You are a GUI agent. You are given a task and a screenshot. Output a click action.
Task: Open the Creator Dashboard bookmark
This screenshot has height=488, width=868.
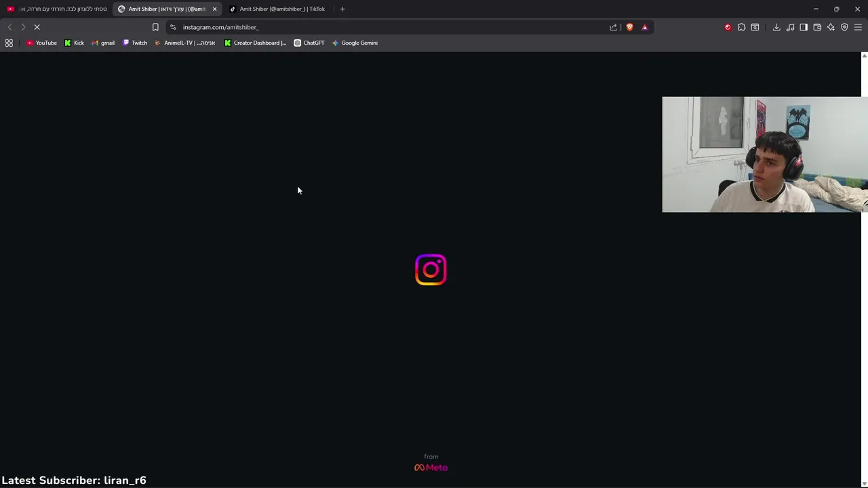(256, 43)
